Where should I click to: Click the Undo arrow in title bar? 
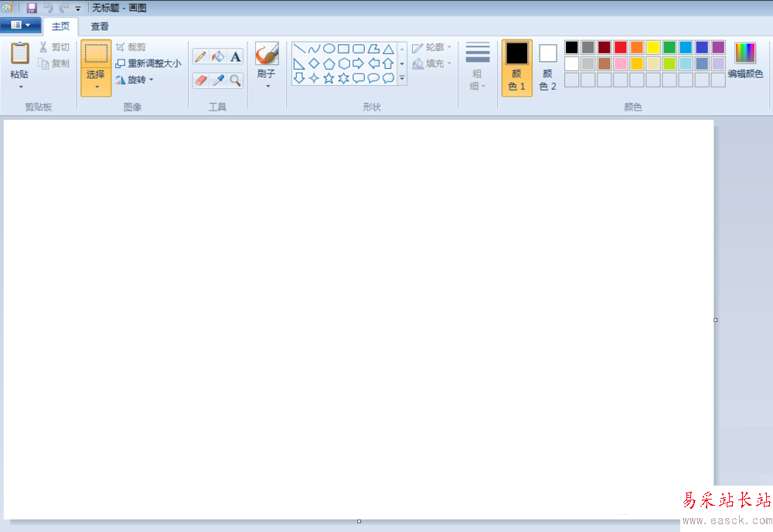pos(48,8)
